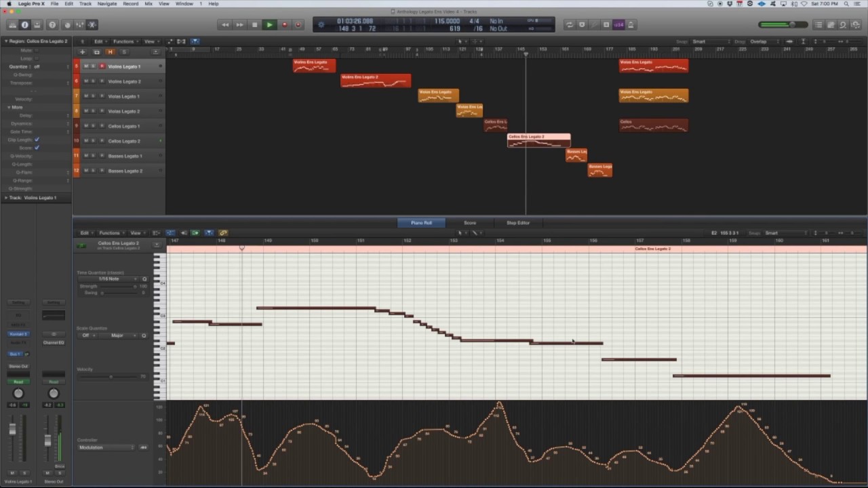Toggle the Editors scissors icon
Screen dimensions: 868x488
click(92, 25)
